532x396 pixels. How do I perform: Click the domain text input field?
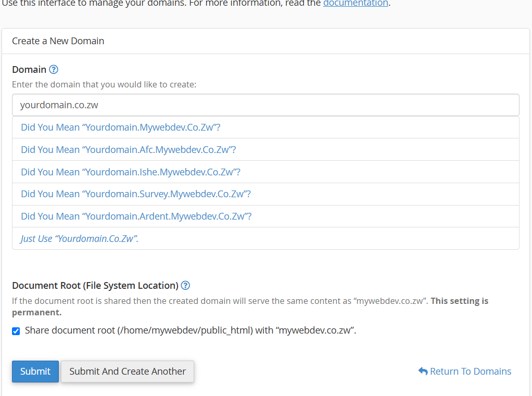point(265,105)
